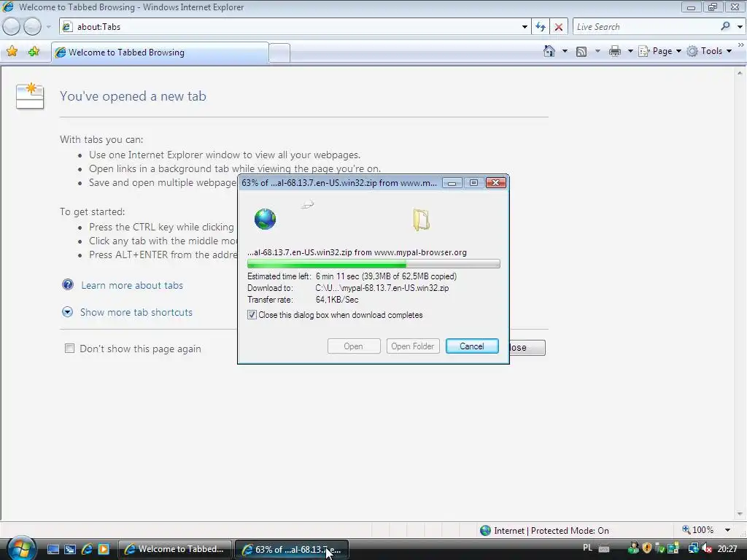Expand the Home button dropdown arrow
Image resolution: width=747 pixels, height=560 pixels.
[565, 51]
